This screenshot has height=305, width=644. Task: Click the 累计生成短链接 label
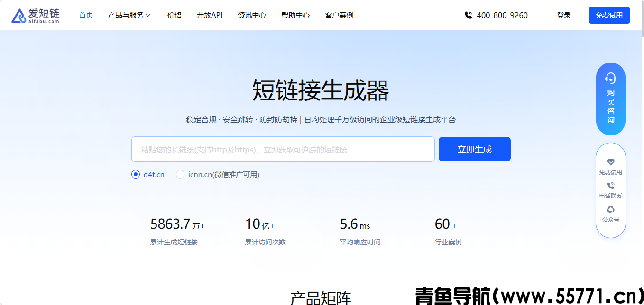174,242
